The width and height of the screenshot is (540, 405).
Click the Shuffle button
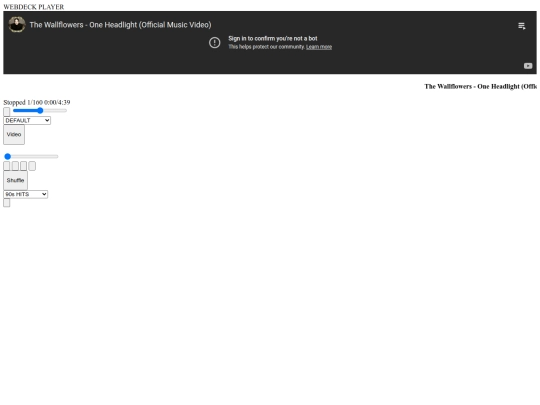tap(15, 180)
